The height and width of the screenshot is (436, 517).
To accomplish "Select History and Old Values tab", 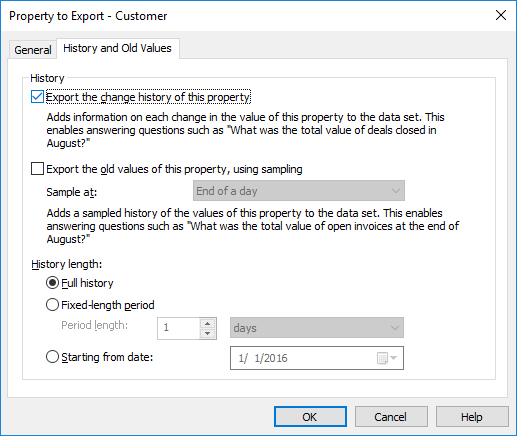I will coord(117,48).
